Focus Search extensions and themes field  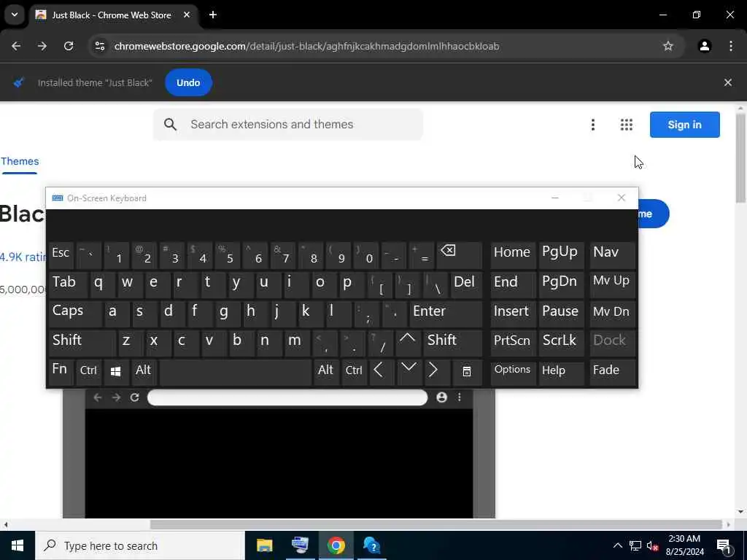point(287,125)
